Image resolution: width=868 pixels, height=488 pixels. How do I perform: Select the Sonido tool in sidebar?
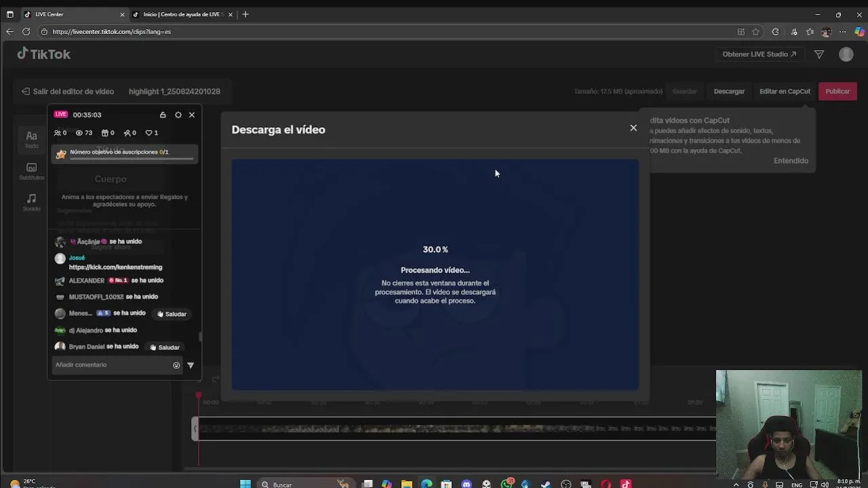31,202
